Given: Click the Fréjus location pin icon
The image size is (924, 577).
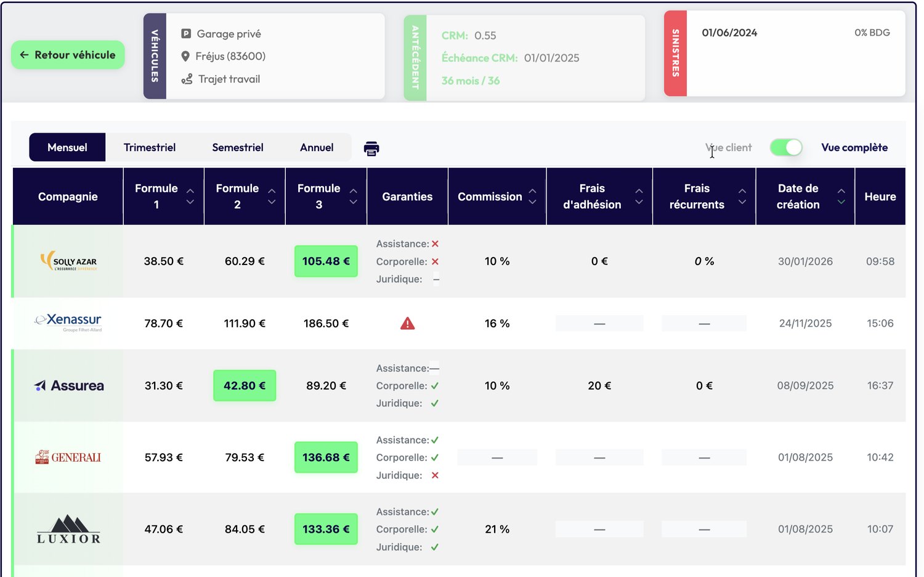Looking at the screenshot, I should pyautogui.click(x=185, y=57).
